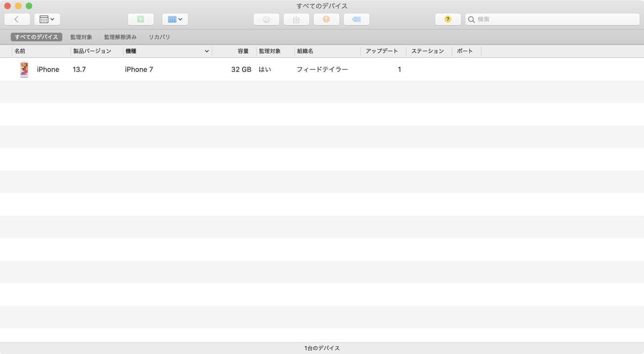Select the すべてのデバイス tab
This screenshot has width=644, height=354.
[36, 37]
